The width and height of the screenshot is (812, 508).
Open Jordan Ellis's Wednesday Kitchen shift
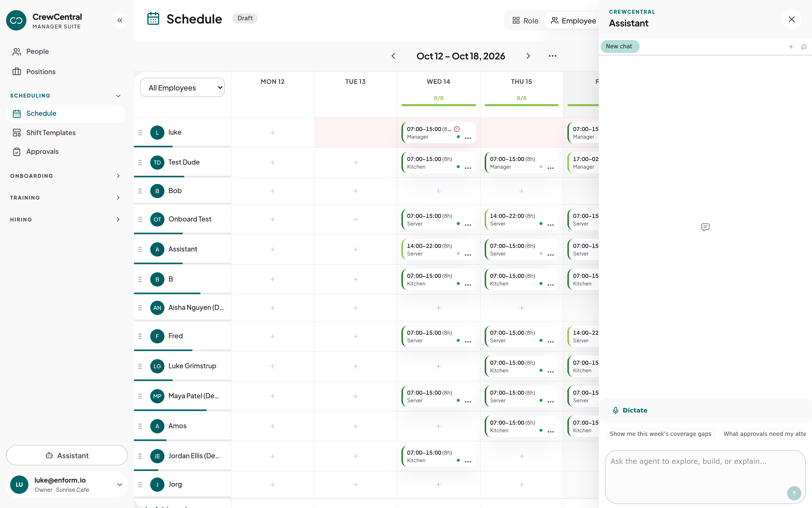438,456
